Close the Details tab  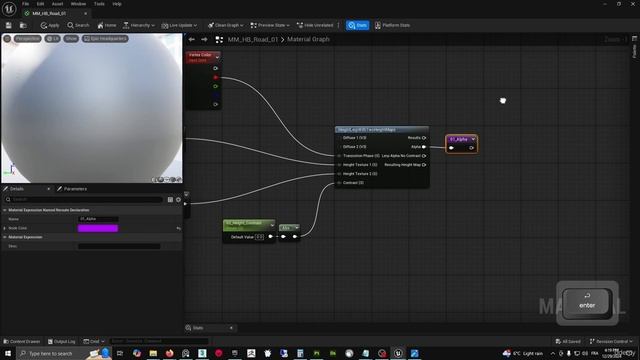point(49,189)
